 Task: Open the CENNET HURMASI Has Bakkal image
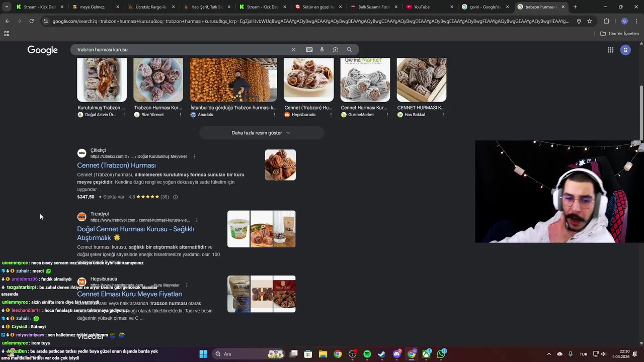[422, 80]
